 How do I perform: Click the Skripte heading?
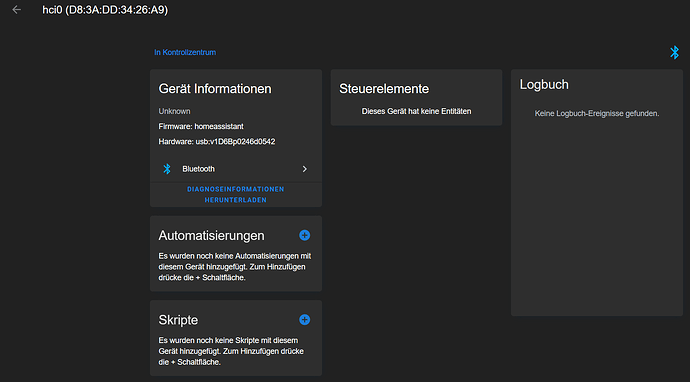click(x=178, y=320)
